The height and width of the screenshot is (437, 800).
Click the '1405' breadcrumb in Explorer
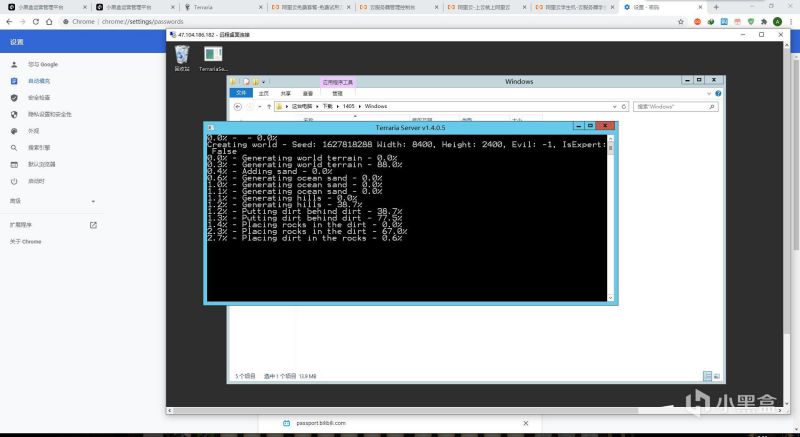tap(348, 107)
